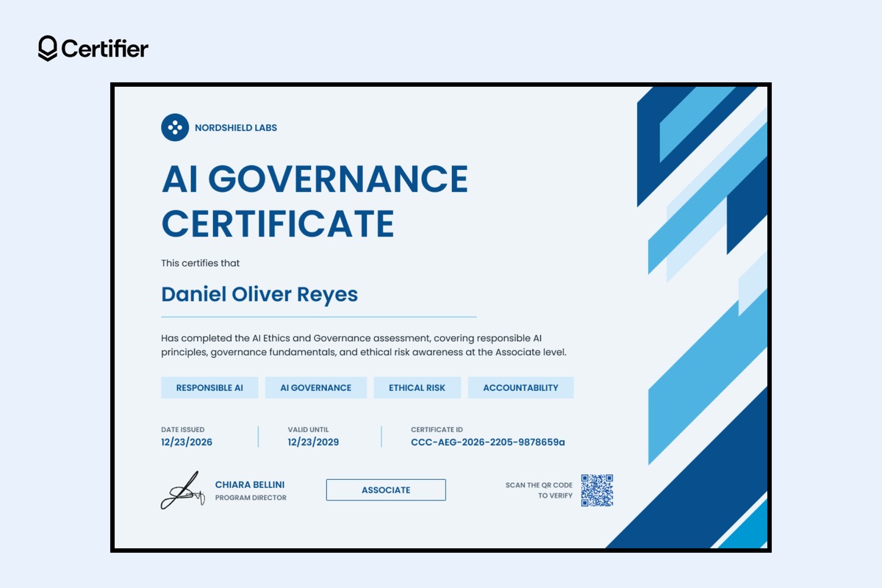Select the RESPONSIBLE AI tag

click(209, 388)
